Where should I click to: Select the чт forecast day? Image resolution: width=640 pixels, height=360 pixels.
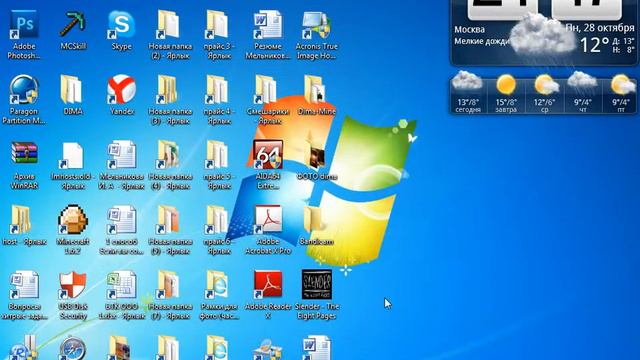tap(583, 93)
